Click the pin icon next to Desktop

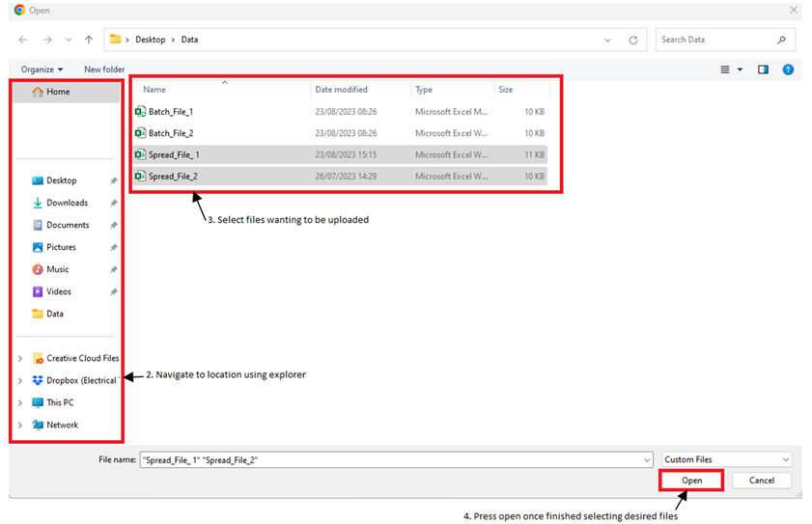pyautogui.click(x=113, y=180)
